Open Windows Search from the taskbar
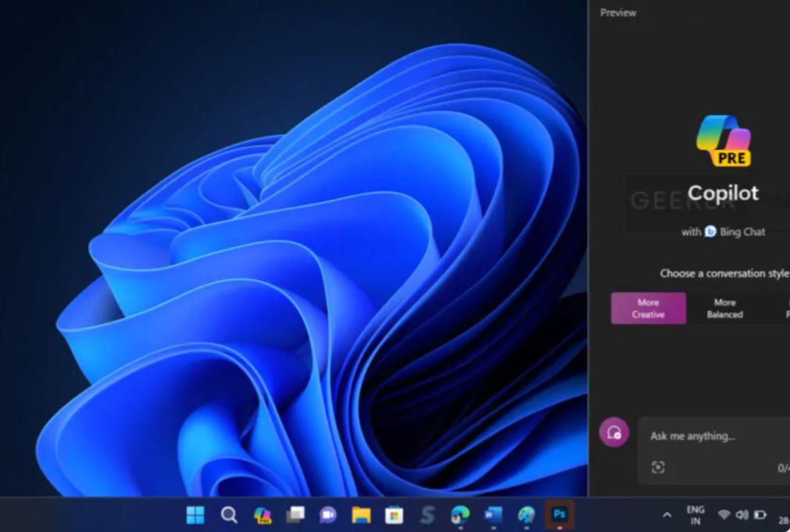 [x=227, y=516]
